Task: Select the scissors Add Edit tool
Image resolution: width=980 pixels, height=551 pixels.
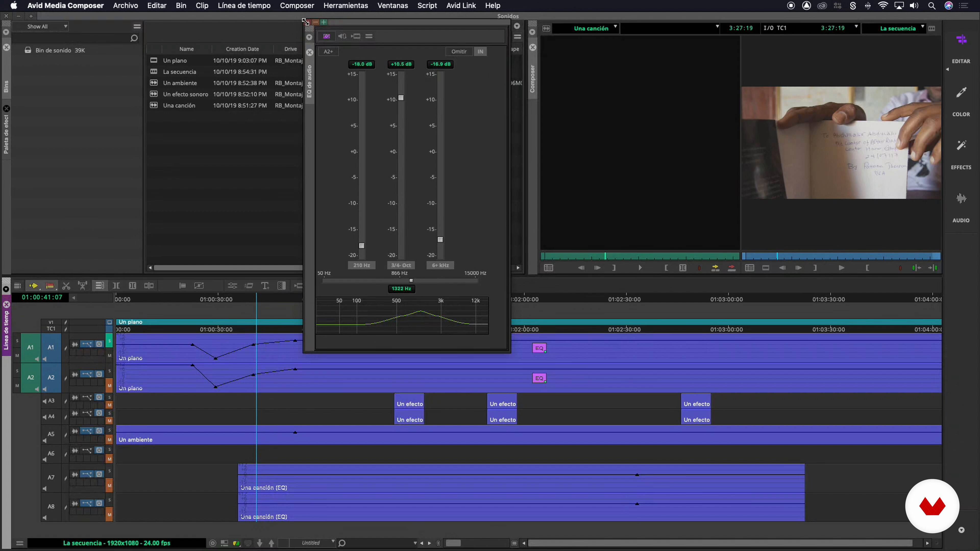Action: click(x=66, y=286)
